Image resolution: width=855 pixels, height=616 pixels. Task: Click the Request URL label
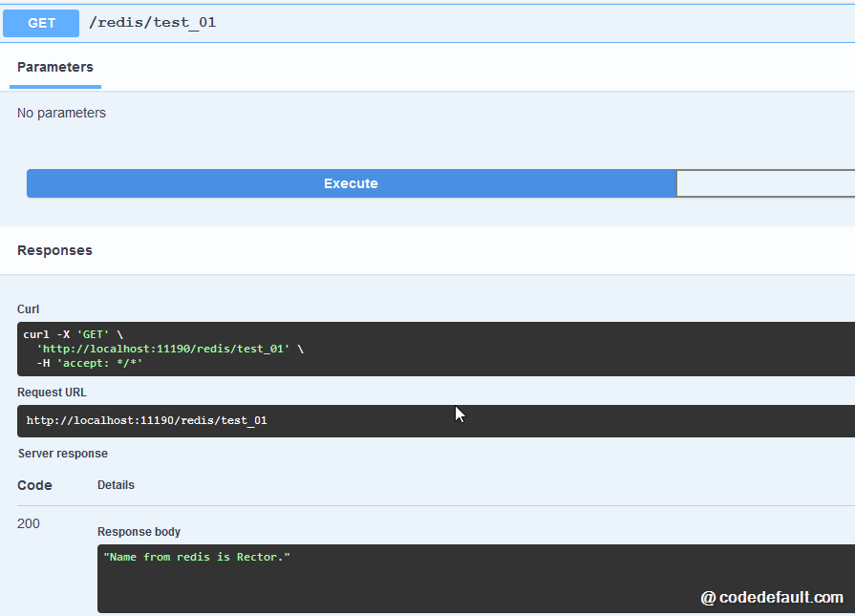point(52,393)
